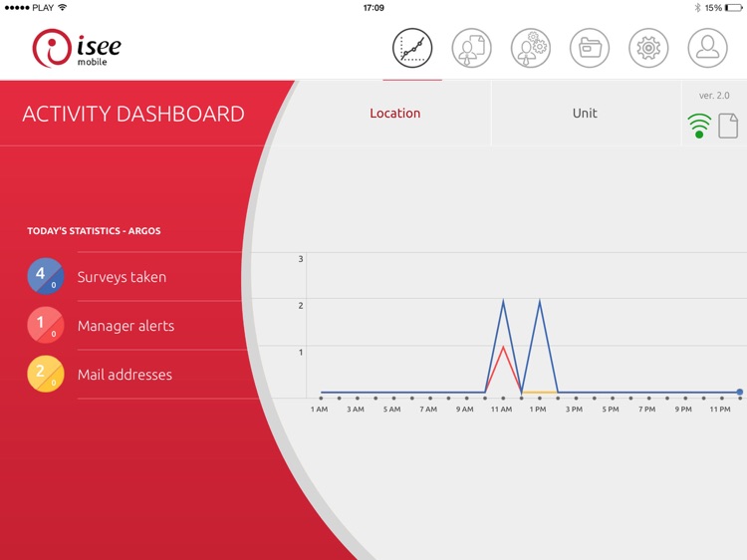The image size is (747, 560).
Task: Tap the blank document icon under version
Action: click(x=728, y=126)
